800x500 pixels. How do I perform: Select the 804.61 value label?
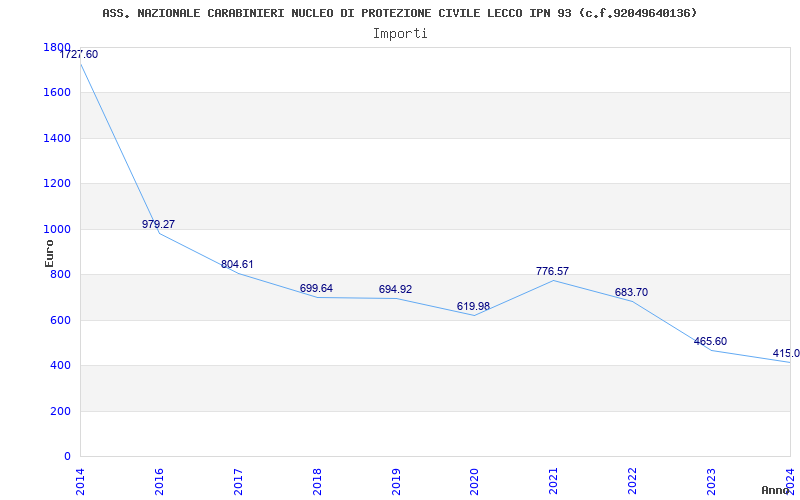(237, 265)
